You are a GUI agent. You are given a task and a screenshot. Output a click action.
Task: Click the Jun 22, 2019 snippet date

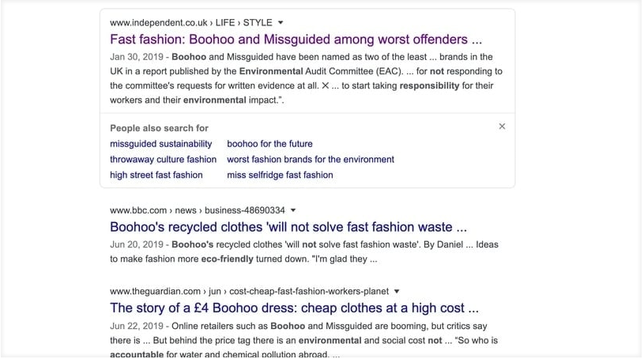pos(137,326)
